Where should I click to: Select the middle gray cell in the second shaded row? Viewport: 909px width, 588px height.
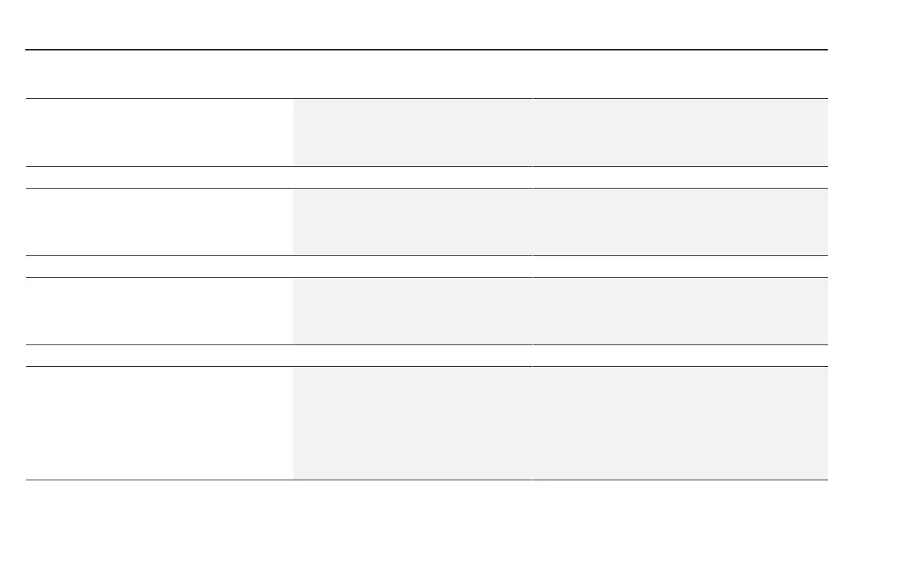(412, 221)
